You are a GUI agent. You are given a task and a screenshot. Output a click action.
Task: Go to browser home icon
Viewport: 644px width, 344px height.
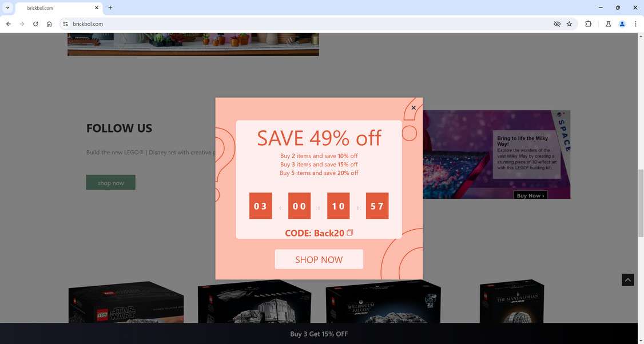(x=49, y=24)
